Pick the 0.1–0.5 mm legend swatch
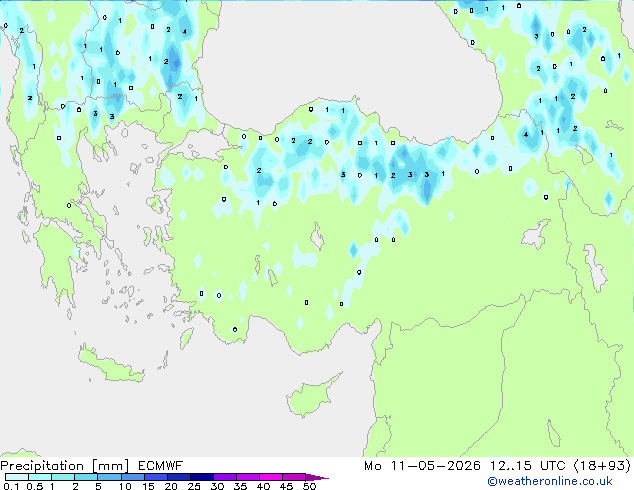 coord(17,477)
